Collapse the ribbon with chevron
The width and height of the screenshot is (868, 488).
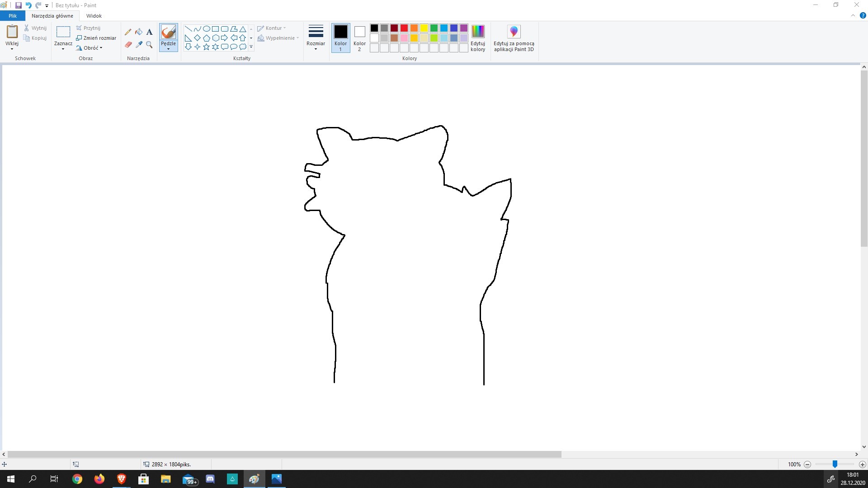[853, 15]
